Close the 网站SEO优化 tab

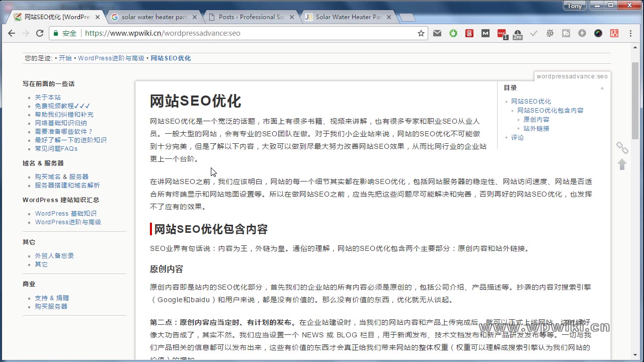tap(98, 17)
